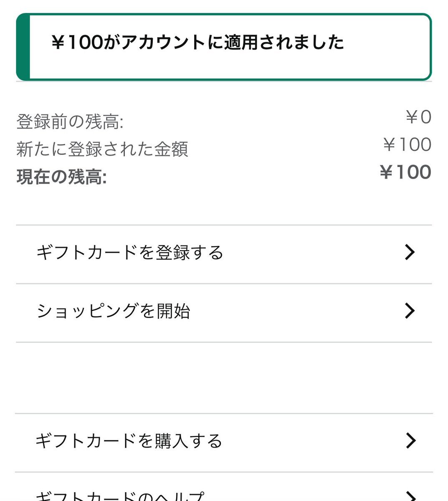The height and width of the screenshot is (501, 448).
Task: Tap ギフトカードを購入する label text
Action: [129, 441]
